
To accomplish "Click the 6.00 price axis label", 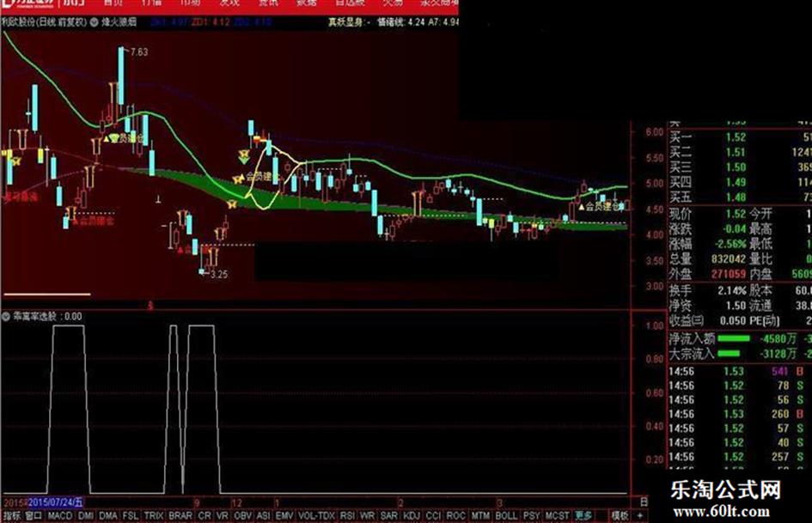I will point(654,132).
